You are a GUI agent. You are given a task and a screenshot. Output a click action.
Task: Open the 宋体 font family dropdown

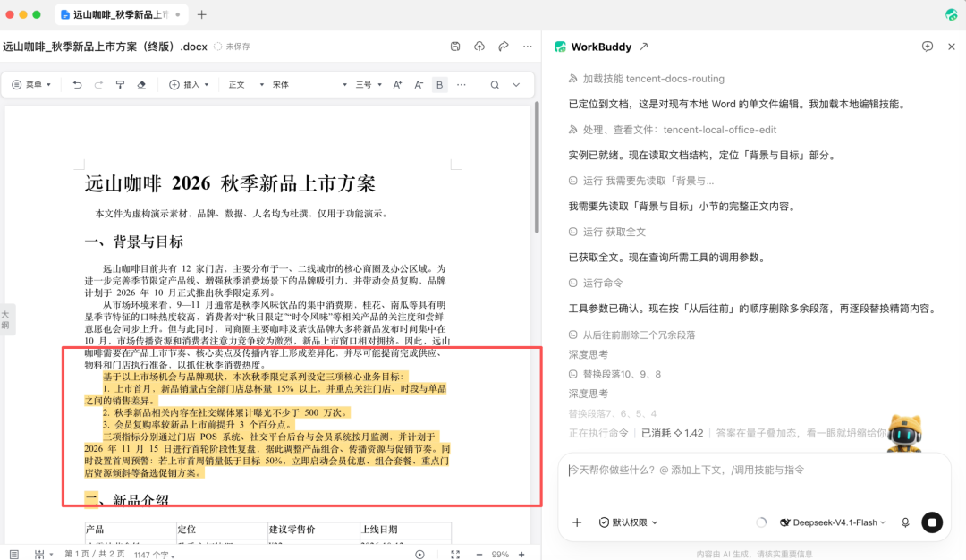[x=309, y=85]
